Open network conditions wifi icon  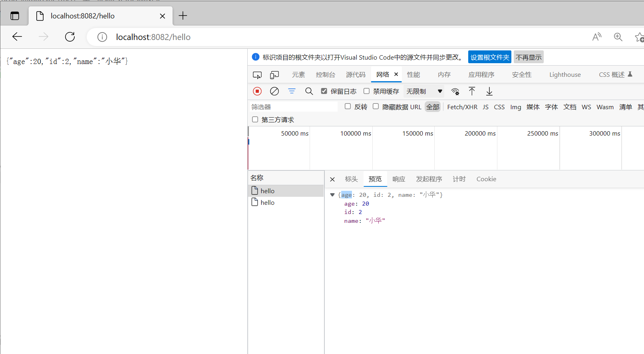pyautogui.click(x=455, y=92)
